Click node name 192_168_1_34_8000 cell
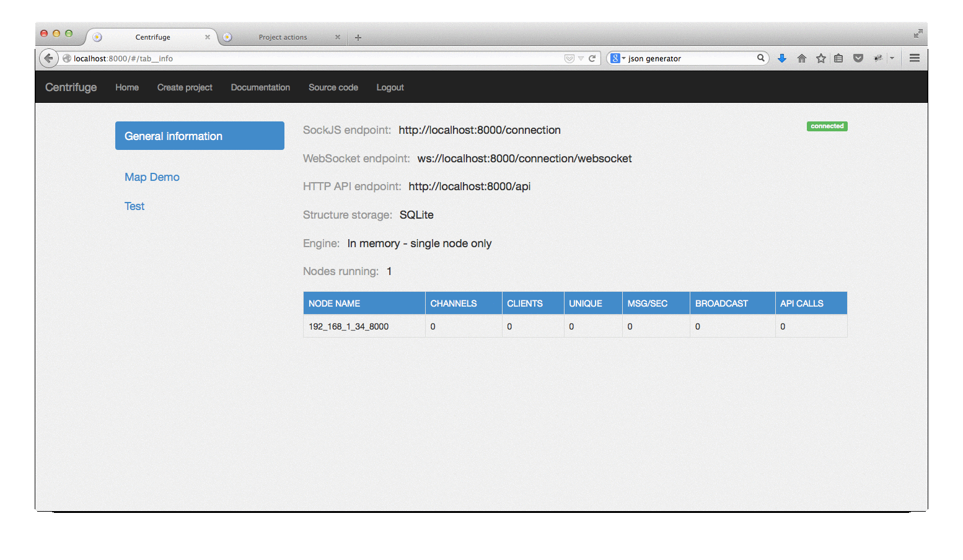Viewport: 963px width, 560px height. [x=364, y=326]
